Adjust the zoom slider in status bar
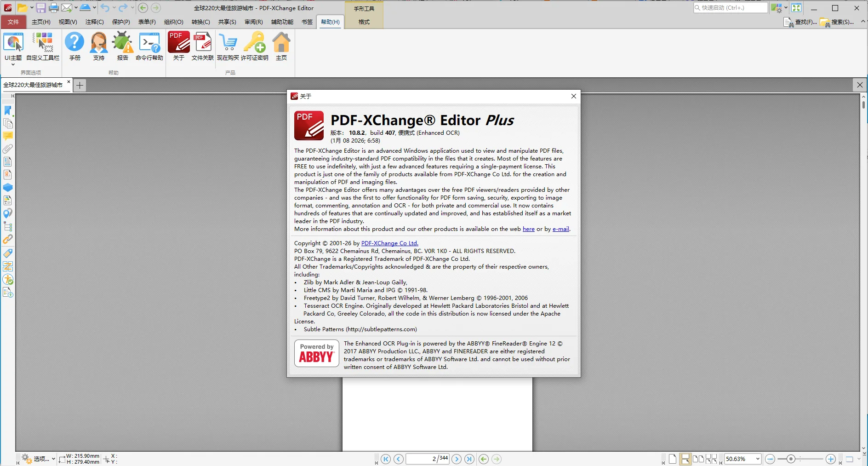This screenshot has width=868, height=466. (x=791, y=459)
